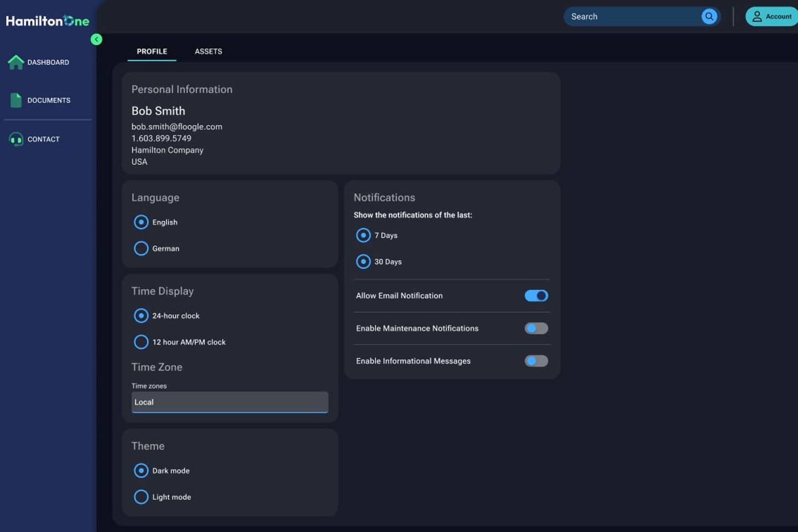Click the Contact headset icon
The image size is (798, 532).
(16, 139)
